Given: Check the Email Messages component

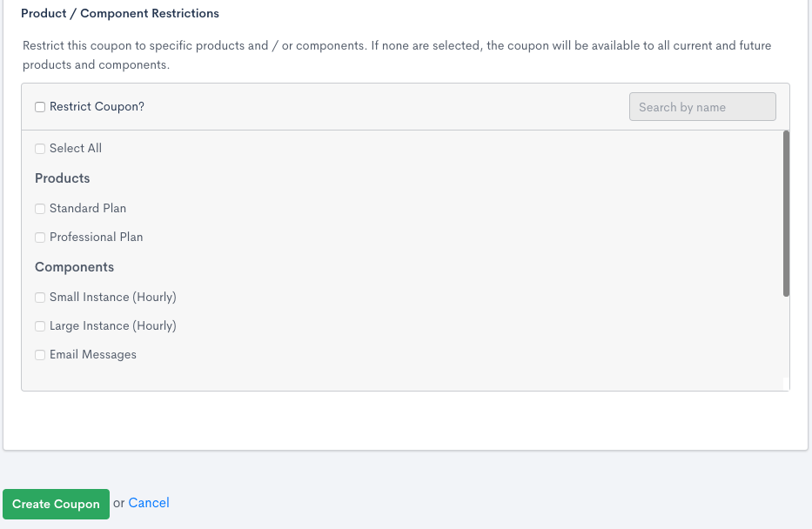Looking at the screenshot, I should click(40, 354).
